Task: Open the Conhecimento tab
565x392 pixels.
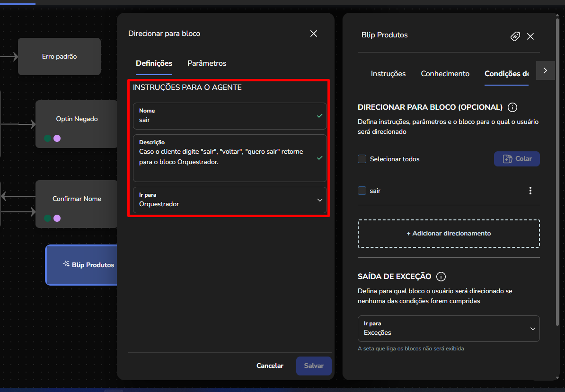Action: [x=445, y=74]
